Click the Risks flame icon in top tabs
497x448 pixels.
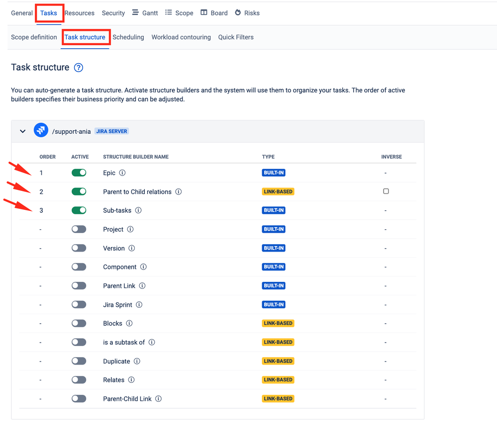click(x=238, y=12)
